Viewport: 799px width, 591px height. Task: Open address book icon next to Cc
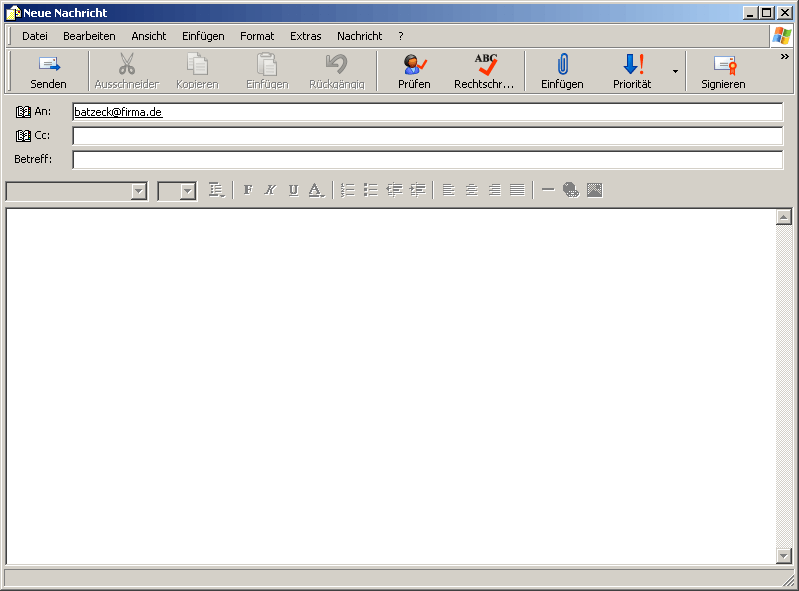tap(24, 136)
